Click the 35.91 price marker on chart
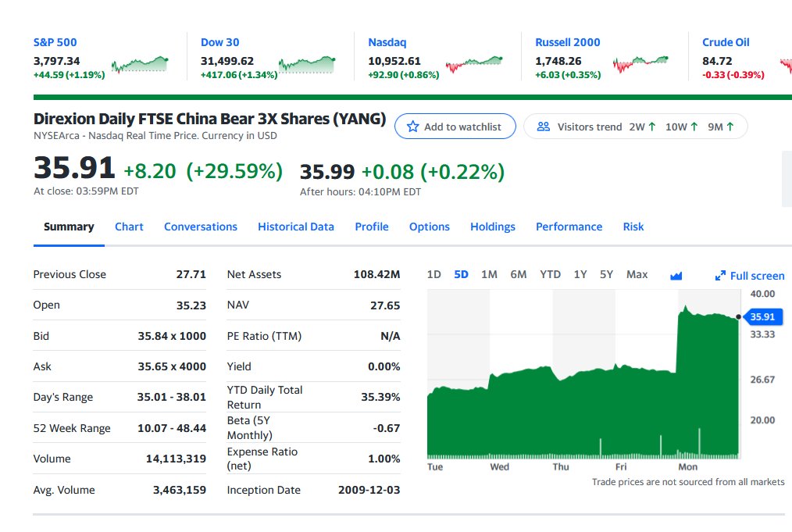 click(762, 316)
